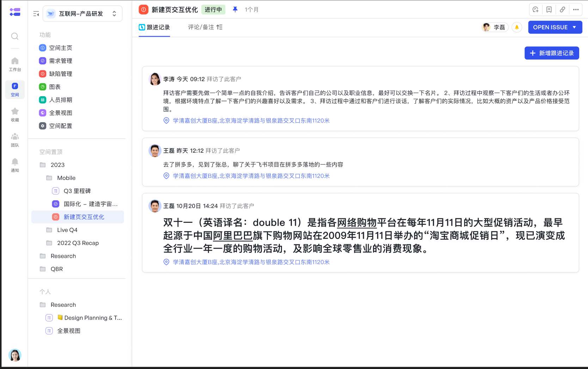588x369 pixels.
Task: Click the bookmark icon top right
Action: tap(549, 10)
